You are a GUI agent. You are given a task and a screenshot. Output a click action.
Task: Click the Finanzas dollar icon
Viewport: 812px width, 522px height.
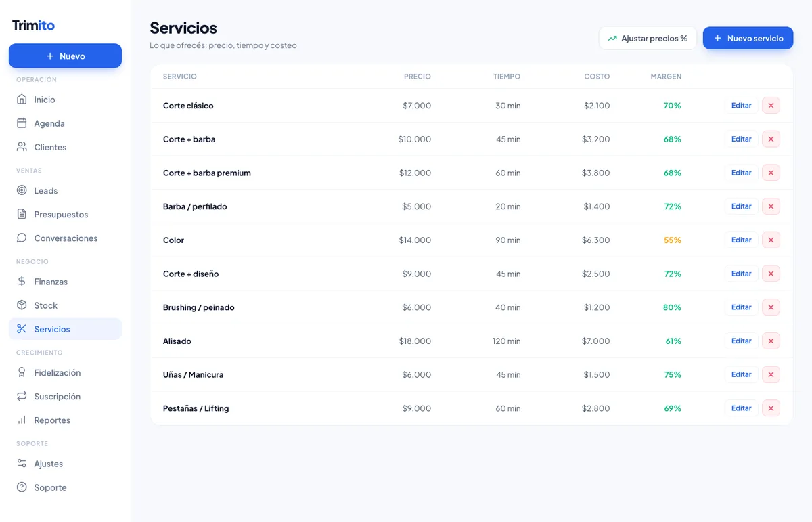coord(22,282)
